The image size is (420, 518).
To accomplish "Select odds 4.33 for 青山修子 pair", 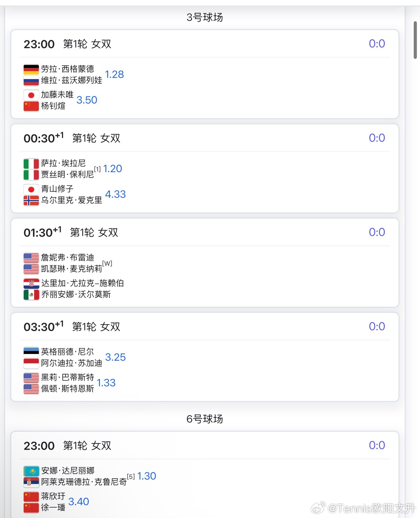I will click(115, 194).
